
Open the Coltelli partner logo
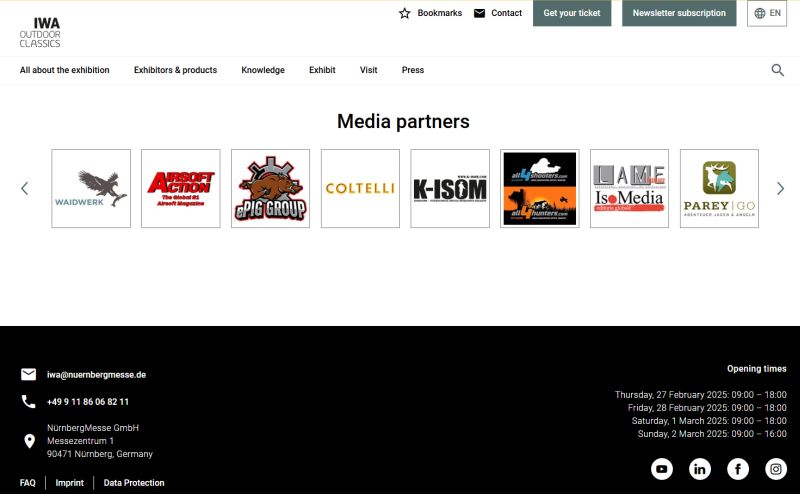(x=360, y=188)
